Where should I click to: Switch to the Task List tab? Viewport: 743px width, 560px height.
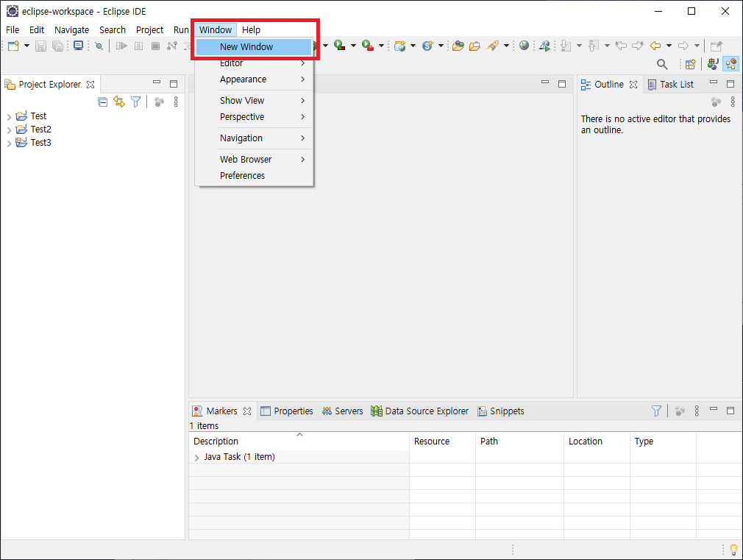(x=670, y=85)
